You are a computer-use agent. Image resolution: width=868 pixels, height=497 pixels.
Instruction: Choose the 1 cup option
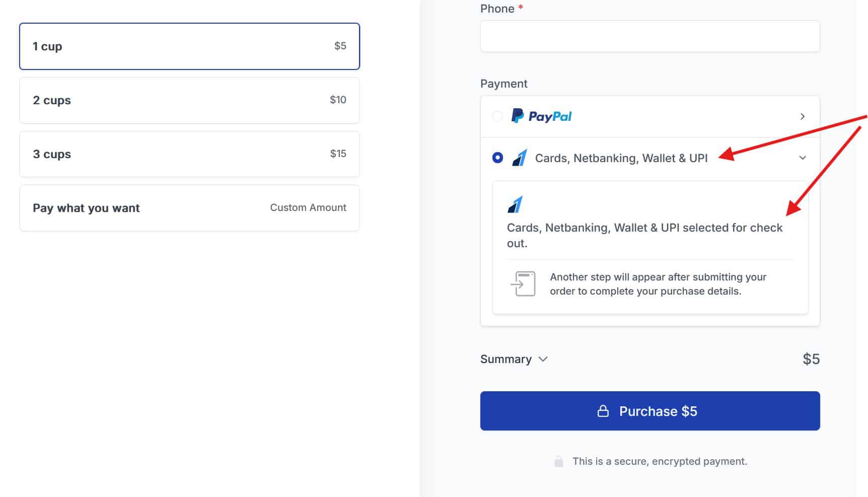coord(189,46)
